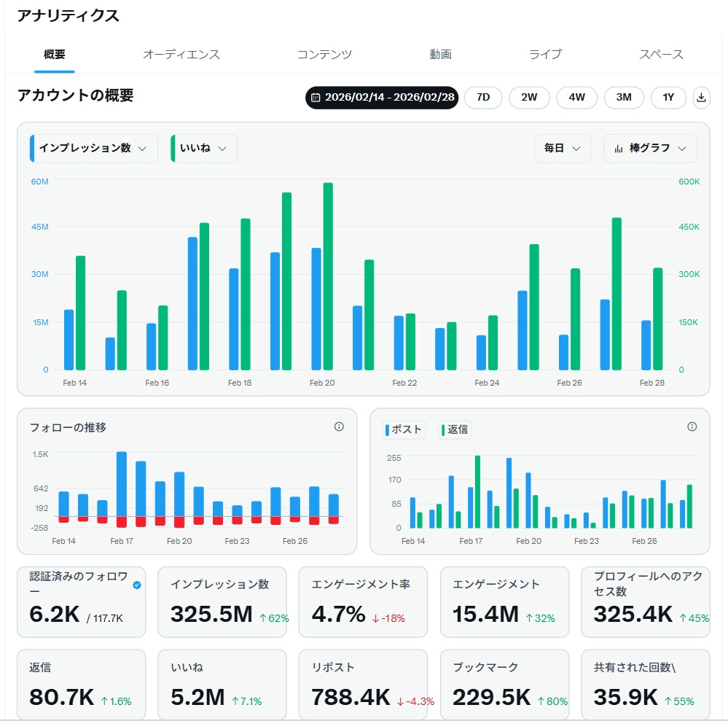Open the ブックマーク metric card
The width and height of the screenshot is (728, 721).
(x=504, y=684)
